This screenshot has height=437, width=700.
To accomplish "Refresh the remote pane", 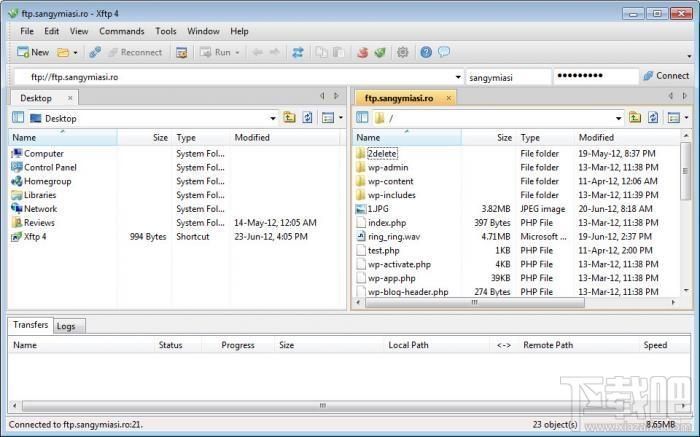I will [x=653, y=118].
